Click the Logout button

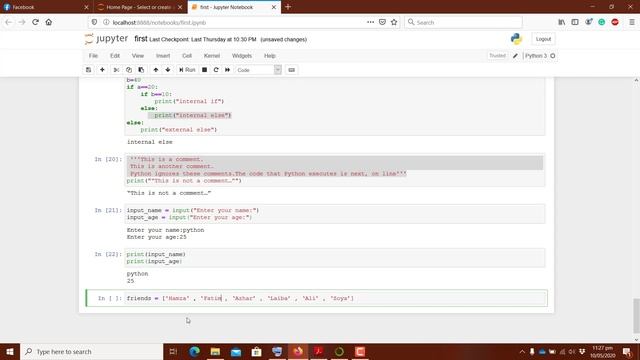coord(543,39)
